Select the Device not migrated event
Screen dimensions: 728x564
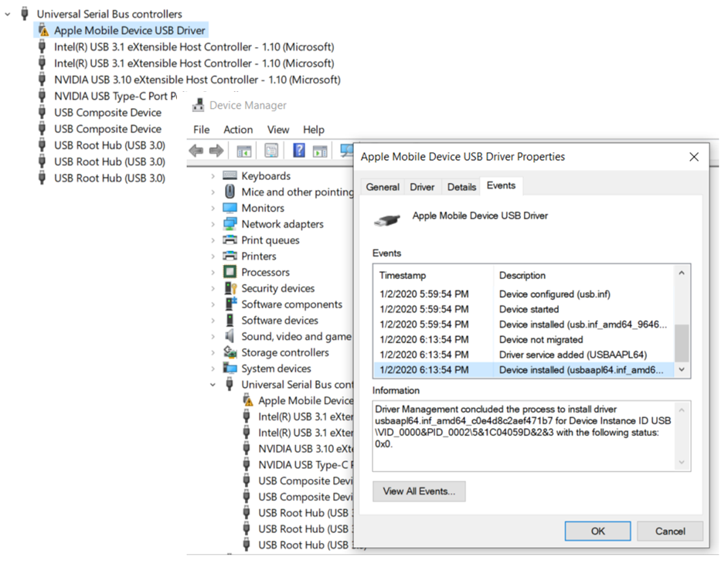(524, 339)
